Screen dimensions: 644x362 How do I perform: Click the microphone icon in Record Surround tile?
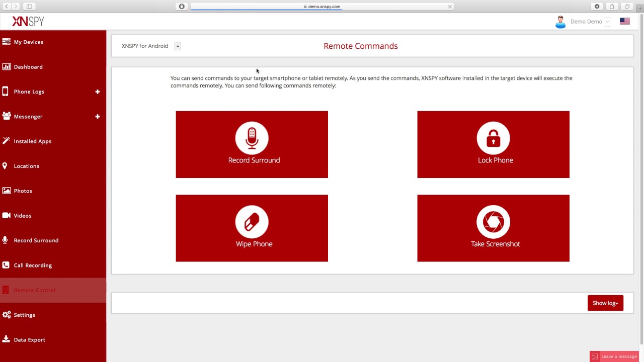coord(252,138)
